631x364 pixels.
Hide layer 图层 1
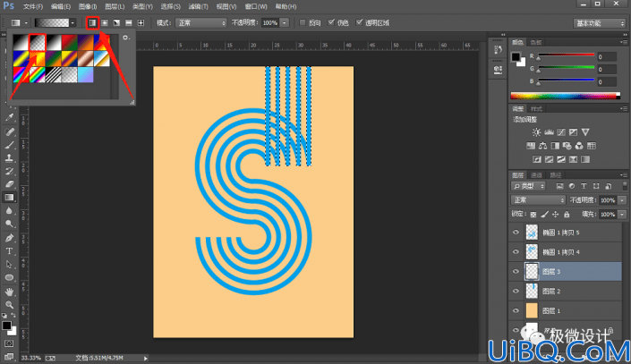point(516,310)
